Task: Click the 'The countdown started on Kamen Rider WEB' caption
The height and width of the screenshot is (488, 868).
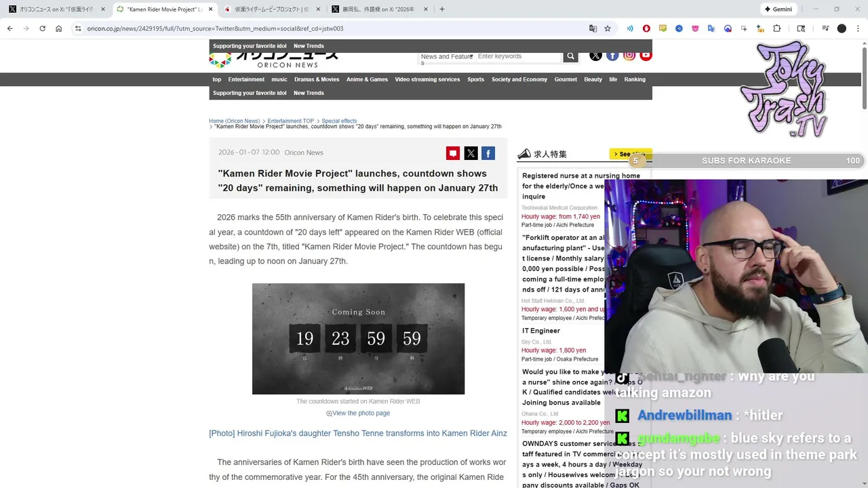Action: pos(358,401)
